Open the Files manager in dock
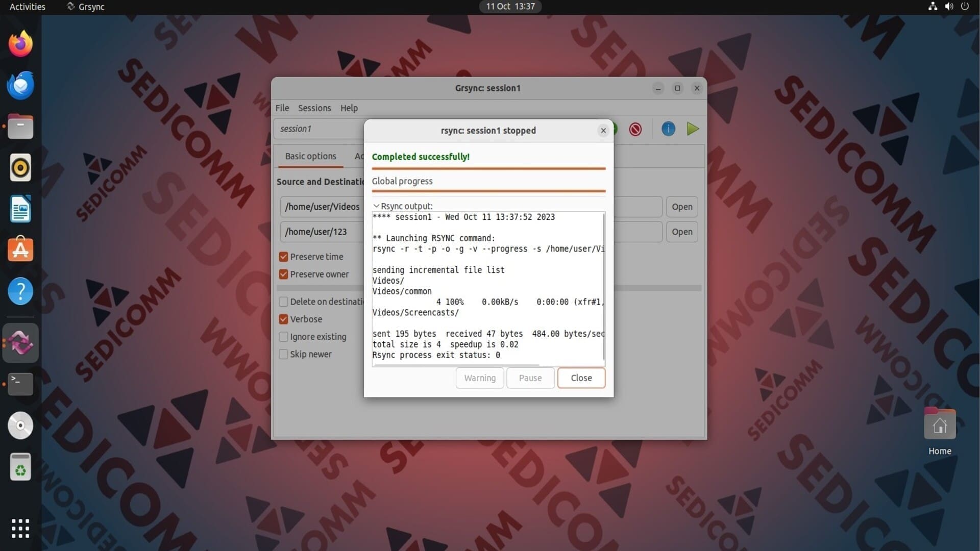This screenshot has width=980, height=551. tap(20, 127)
